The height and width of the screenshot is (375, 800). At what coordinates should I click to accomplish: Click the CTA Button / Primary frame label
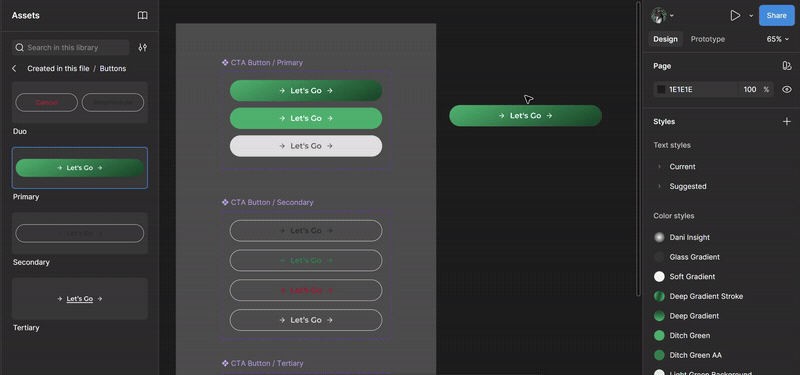tap(267, 63)
